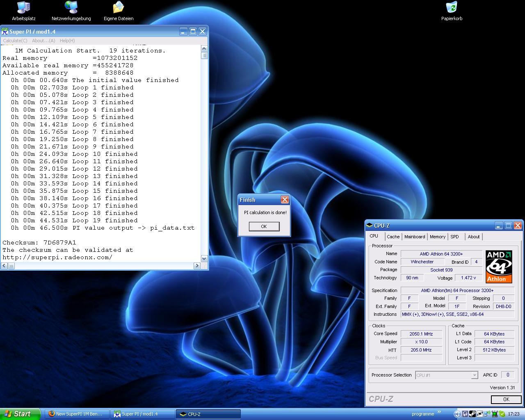Switch to the Mainboard tab
This screenshot has width=525, height=420.
[x=415, y=237]
